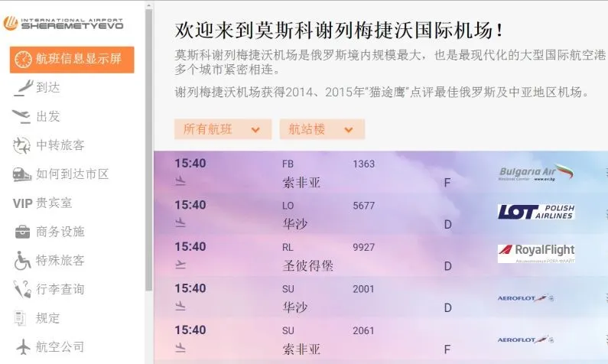Click the takeoff plane icon for 出发

[23, 116]
